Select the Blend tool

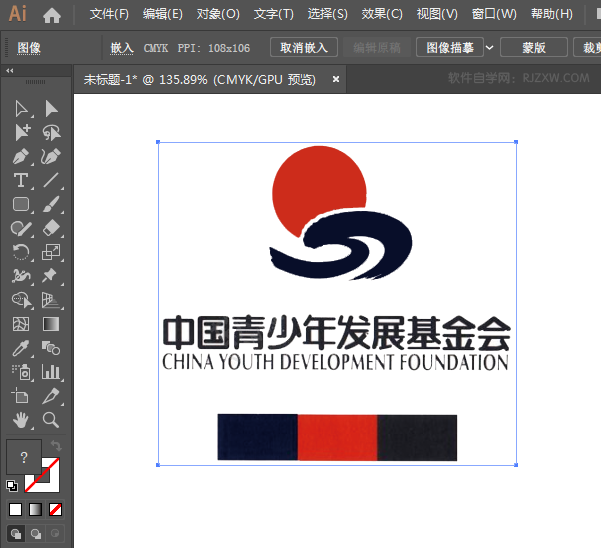(51, 348)
